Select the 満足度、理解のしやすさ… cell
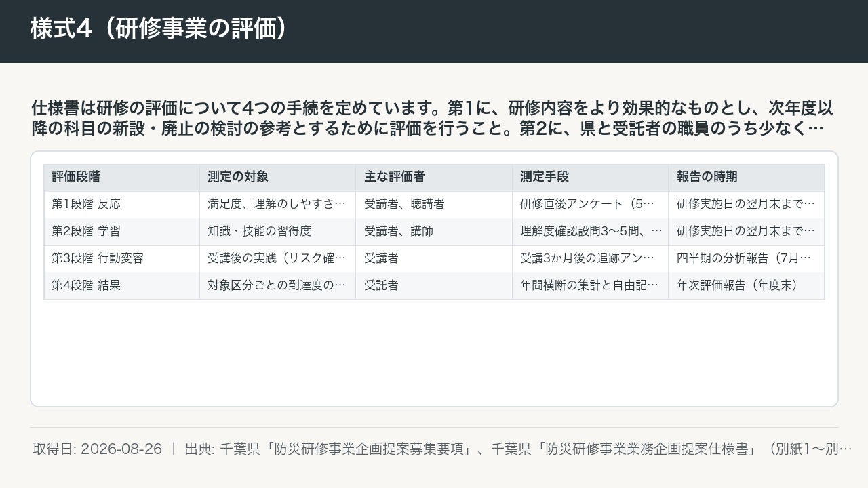Image resolution: width=868 pixels, height=488 pixels. coord(278,205)
